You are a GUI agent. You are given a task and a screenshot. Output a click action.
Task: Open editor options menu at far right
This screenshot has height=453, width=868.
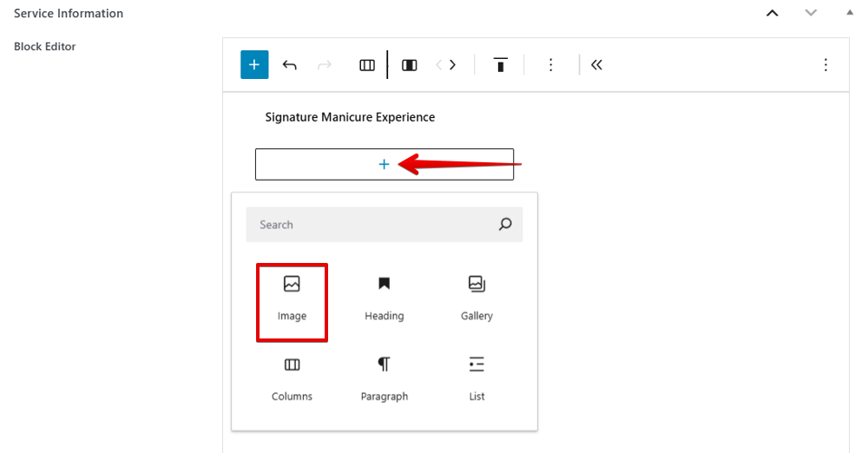(x=825, y=65)
